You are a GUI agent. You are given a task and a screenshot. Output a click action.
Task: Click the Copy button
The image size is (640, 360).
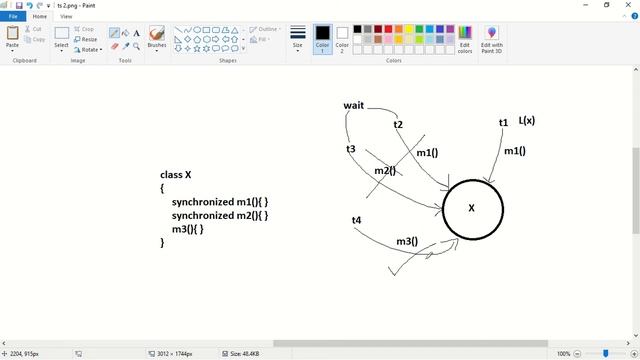[35, 40]
